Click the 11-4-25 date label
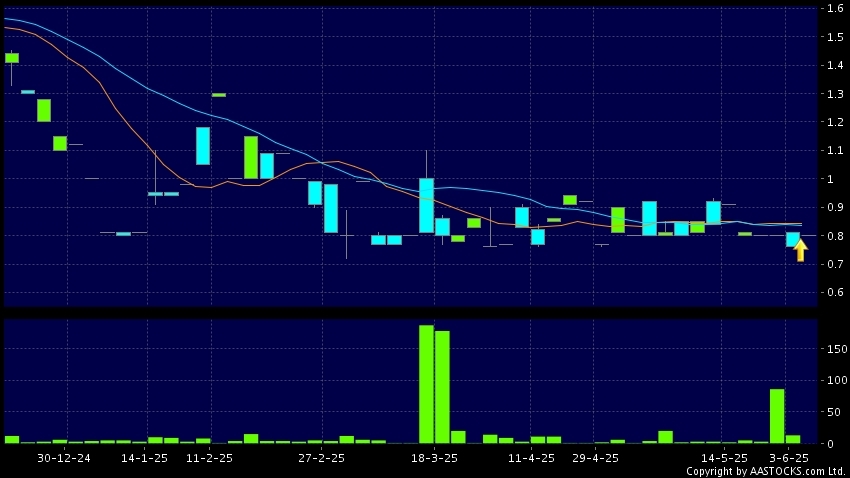Screen dimensions: 850x478 coord(531,458)
